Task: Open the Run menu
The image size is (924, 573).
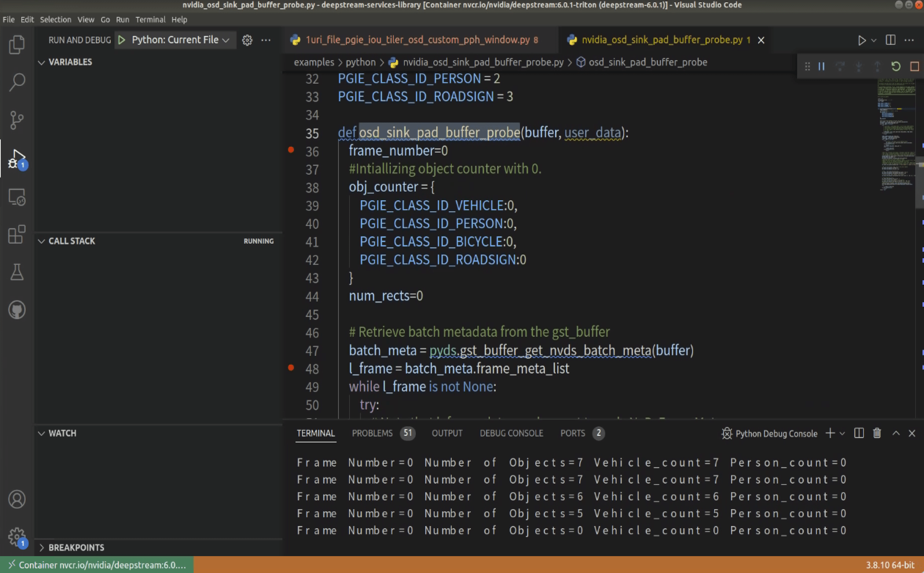Action: tap(122, 19)
